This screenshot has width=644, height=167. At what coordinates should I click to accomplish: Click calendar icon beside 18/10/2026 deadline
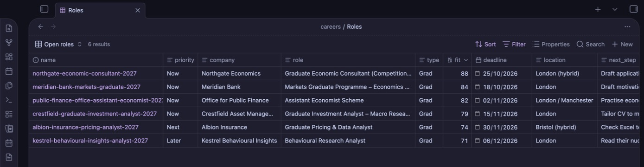tap(478, 87)
